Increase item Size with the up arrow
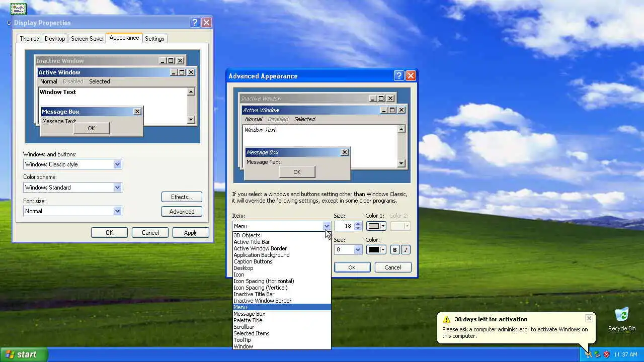The height and width of the screenshot is (362, 644). coord(358,224)
